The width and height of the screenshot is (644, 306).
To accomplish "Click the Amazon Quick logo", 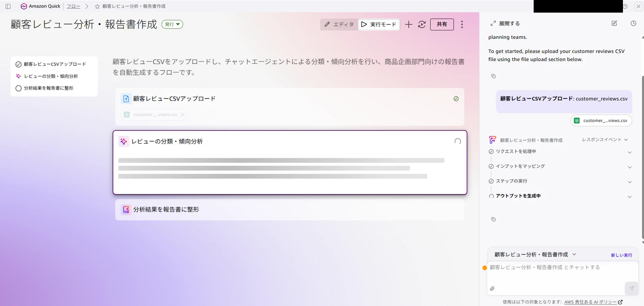I will coord(40,6).
